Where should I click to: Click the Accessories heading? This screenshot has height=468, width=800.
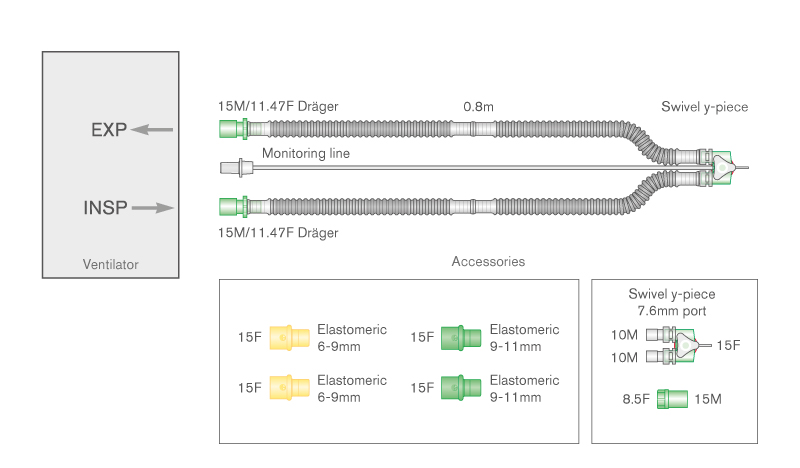488,261
